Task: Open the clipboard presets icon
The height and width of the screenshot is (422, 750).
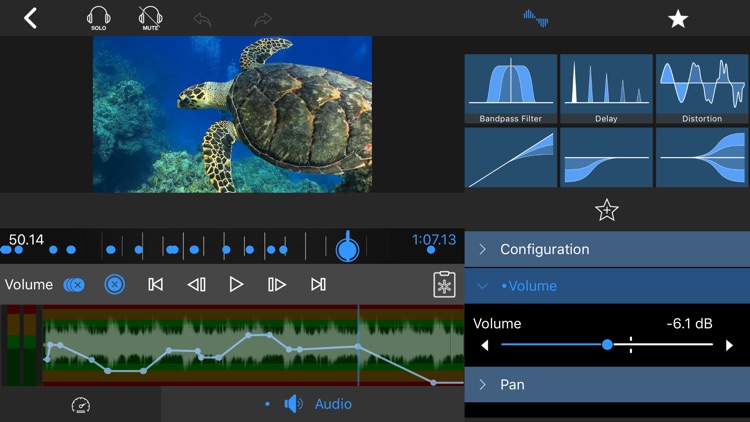Action: [444, 285]
